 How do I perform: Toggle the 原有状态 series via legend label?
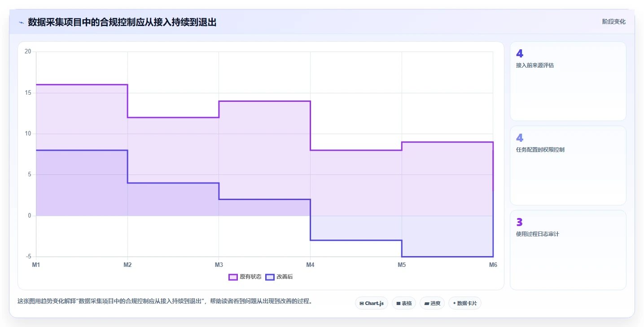click(x=250, y=277)
